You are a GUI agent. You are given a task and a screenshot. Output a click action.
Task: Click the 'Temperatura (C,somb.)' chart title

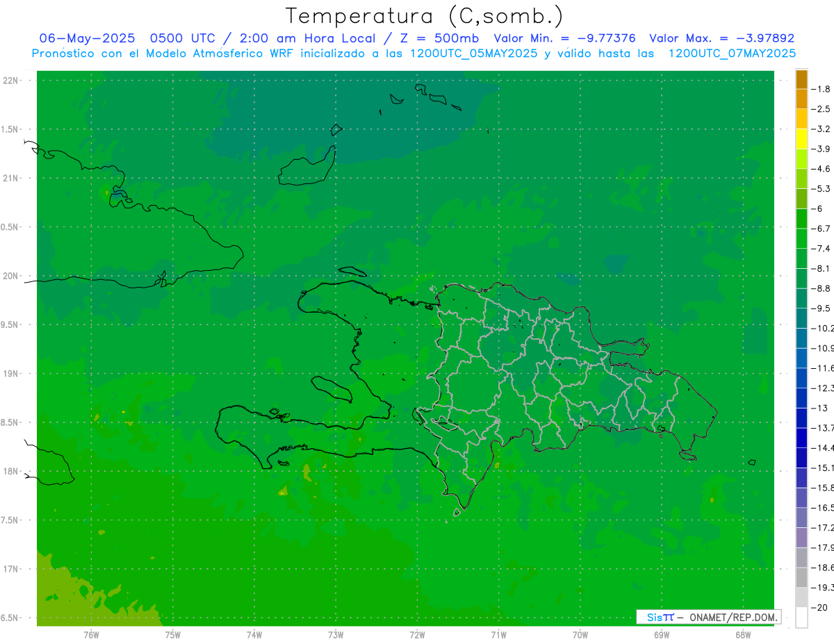pyautogui.click(x=425, y=15)
